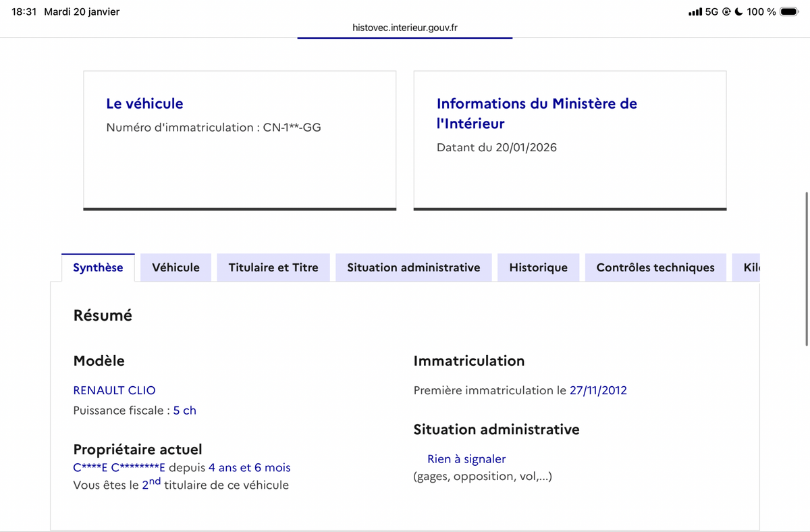Click the 27/11/2012 first registration date
Screen dimensions: 810x532
[x=598, y=390]
